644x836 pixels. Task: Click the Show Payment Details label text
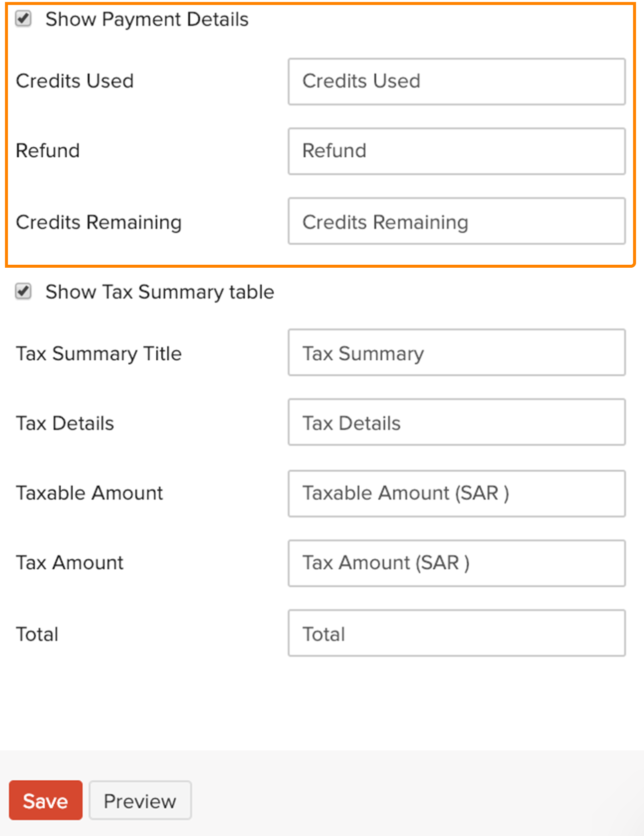147,19
